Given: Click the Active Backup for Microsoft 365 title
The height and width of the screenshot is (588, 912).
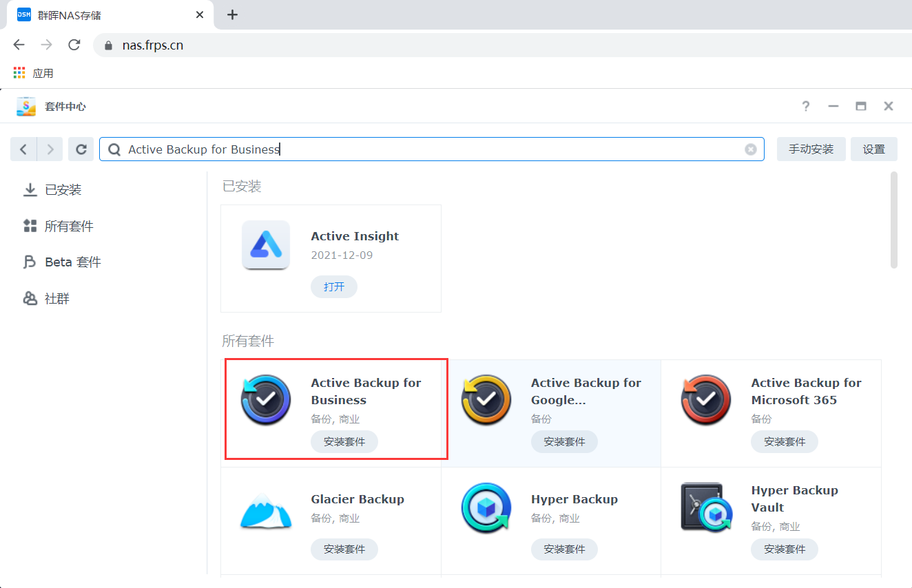Looking at the screenshot, I should tap(806, 392).
